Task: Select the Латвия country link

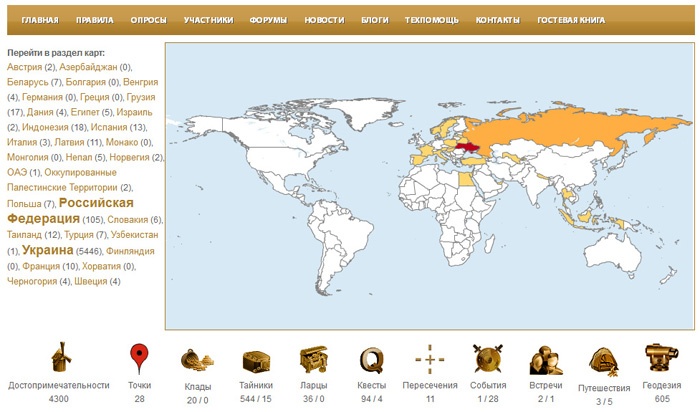Action: (69, 142)
